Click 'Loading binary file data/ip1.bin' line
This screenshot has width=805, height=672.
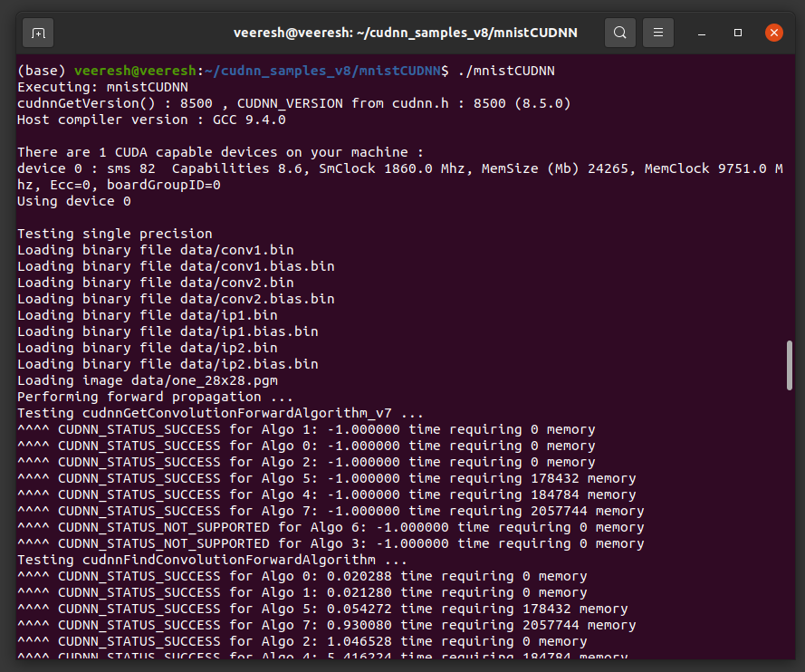148,316
